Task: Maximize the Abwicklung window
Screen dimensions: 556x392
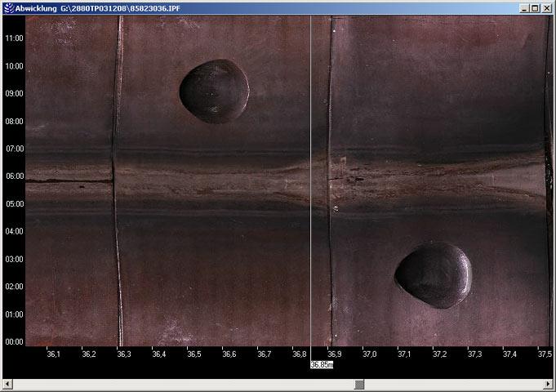Action: click(x=535, y=7)
